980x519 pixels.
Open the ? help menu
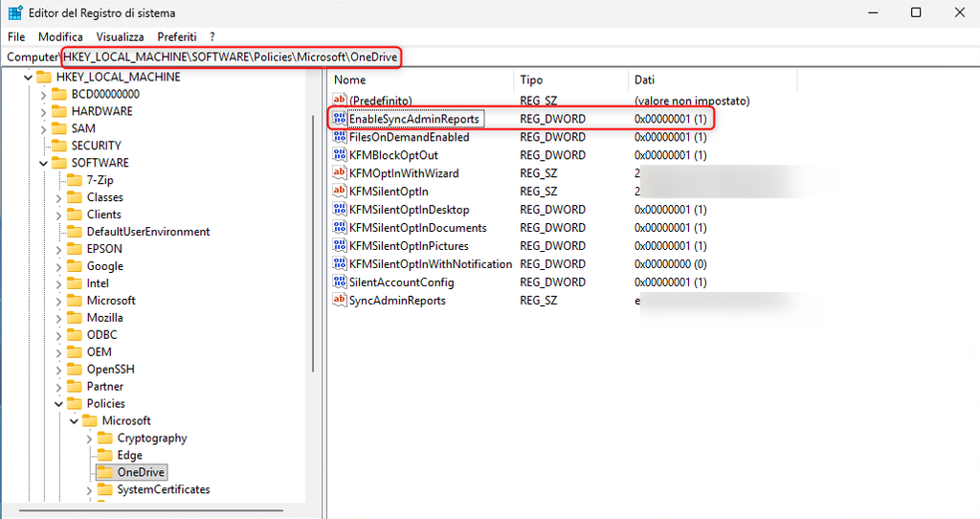(212, 37)
